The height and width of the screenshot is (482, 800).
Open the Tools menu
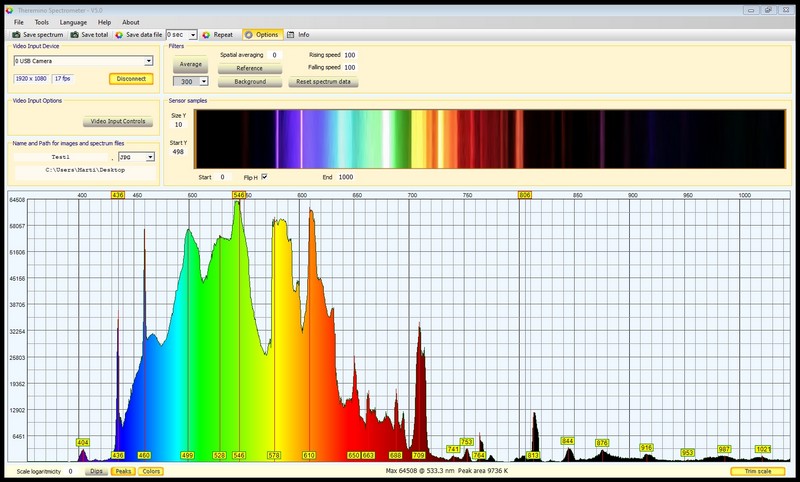[x=41, y=21]
